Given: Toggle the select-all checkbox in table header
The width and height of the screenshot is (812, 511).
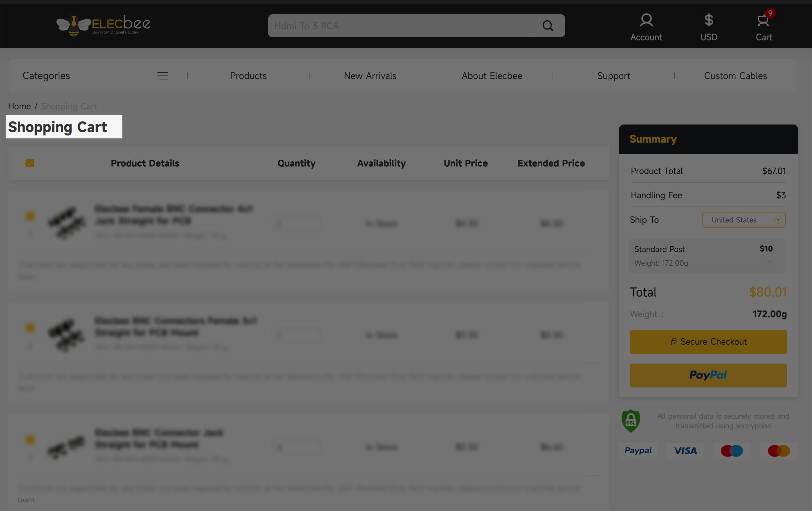Looking at the screenshot, I should (30, 163).
